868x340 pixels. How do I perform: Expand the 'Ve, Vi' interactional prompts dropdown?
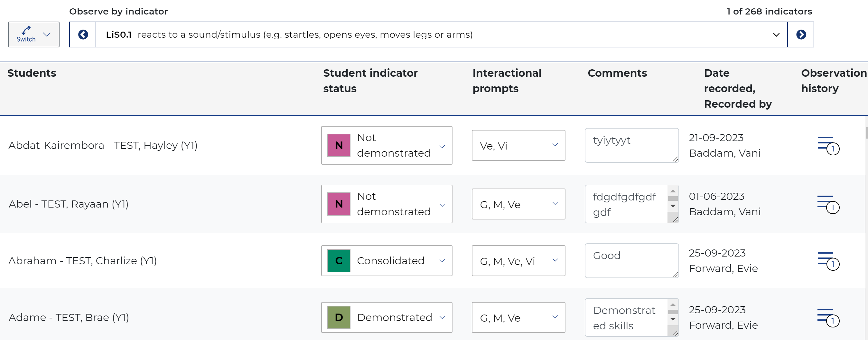tap(518, 145)
